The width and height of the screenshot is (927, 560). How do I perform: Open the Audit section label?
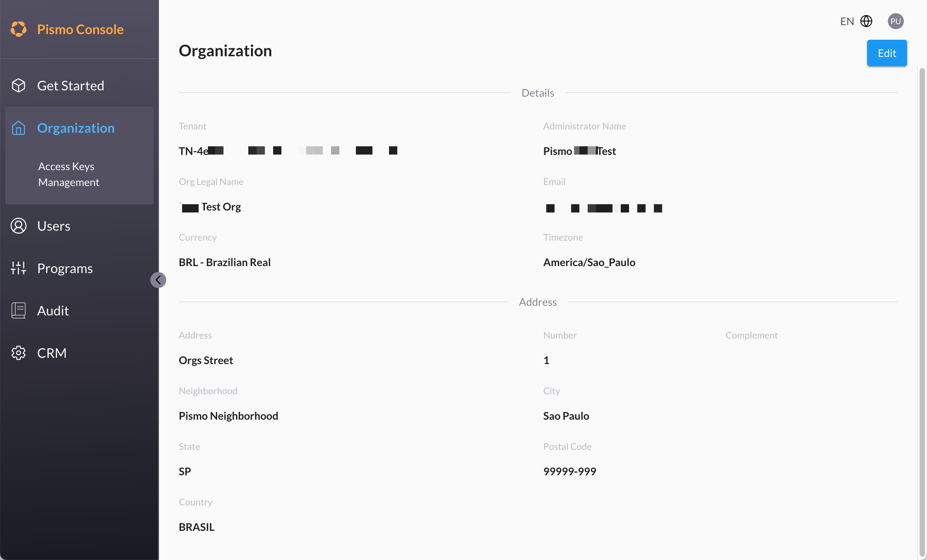pyautogui.click(x=53, y=311)
